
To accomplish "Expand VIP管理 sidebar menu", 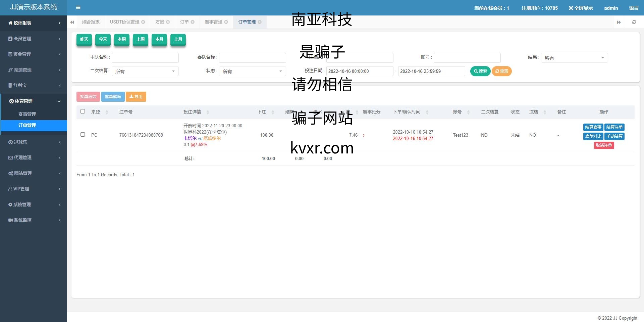I will coord(34,189).
